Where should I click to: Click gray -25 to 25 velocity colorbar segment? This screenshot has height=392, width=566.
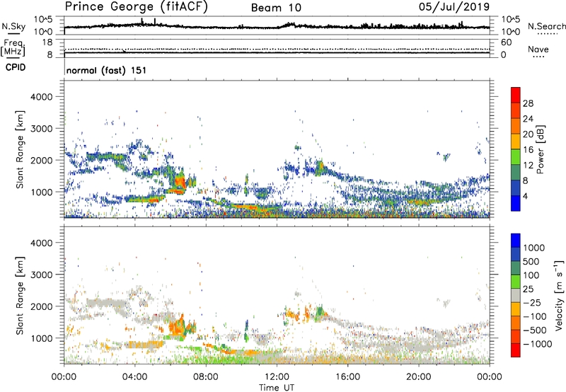516,295
